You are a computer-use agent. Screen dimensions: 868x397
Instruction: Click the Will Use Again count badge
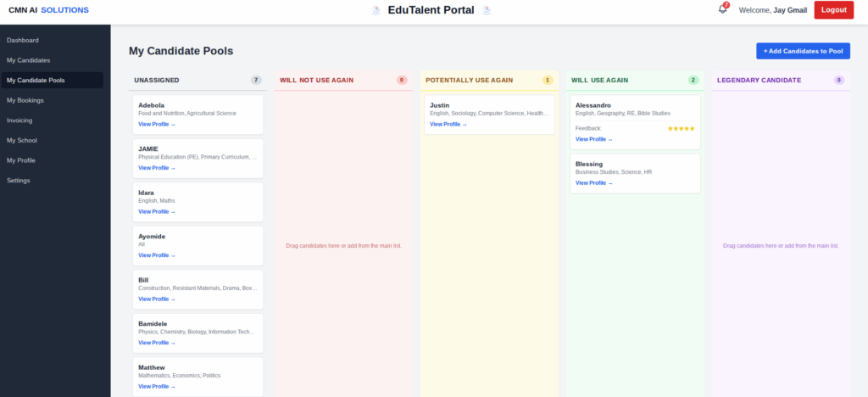click(693, 80)
